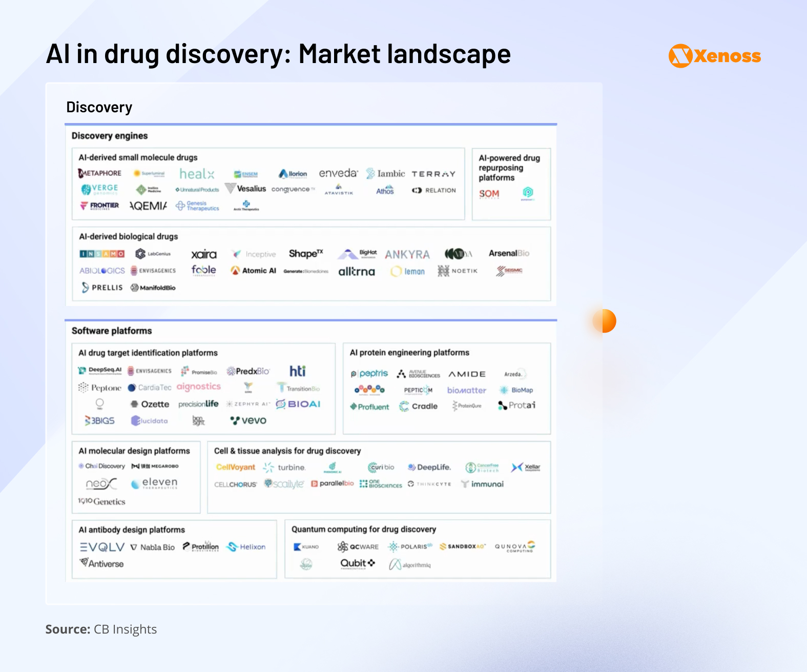Select the EVQLV logo
The image size is (807, 672).
tap(102, 547)
